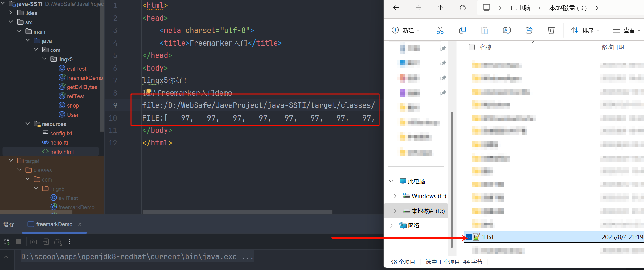Click line number 9 in editor gutter
The image size is (644, 270).
(115, 105)
